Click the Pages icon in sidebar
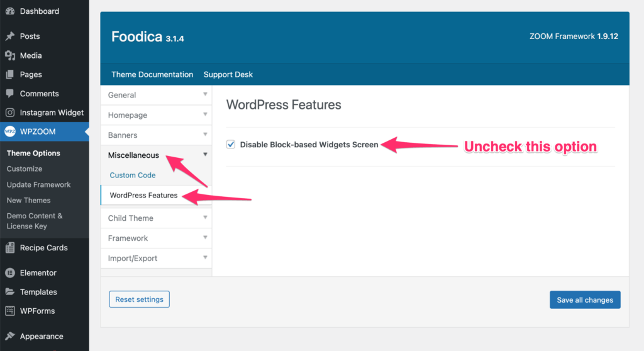 pos(9,74)
